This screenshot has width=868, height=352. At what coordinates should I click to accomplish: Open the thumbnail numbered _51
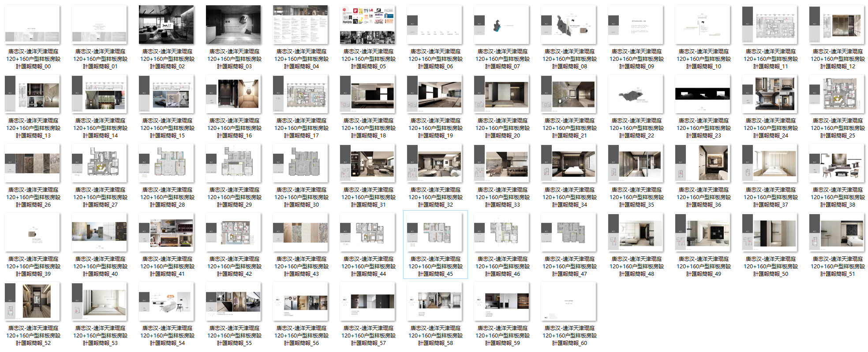pos(837,232)
